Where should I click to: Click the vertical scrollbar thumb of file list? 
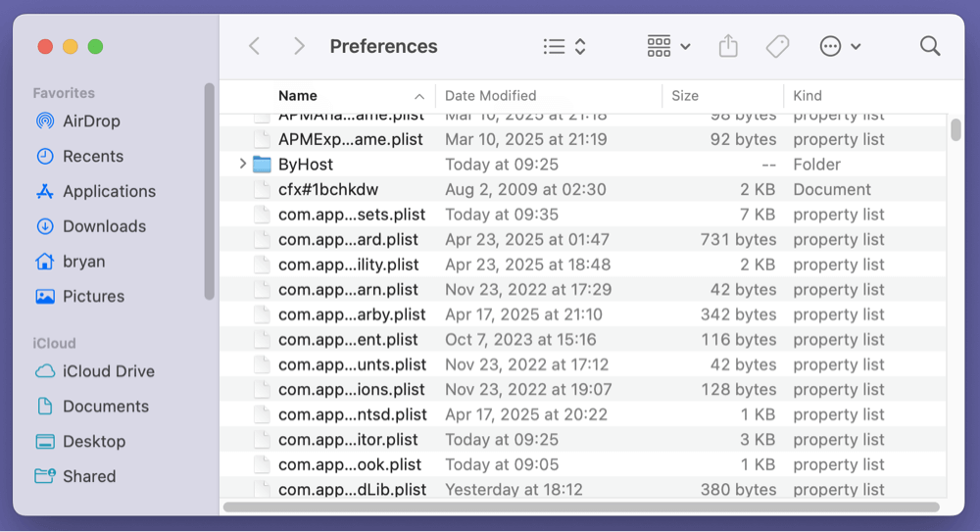[x=955, y=129]
